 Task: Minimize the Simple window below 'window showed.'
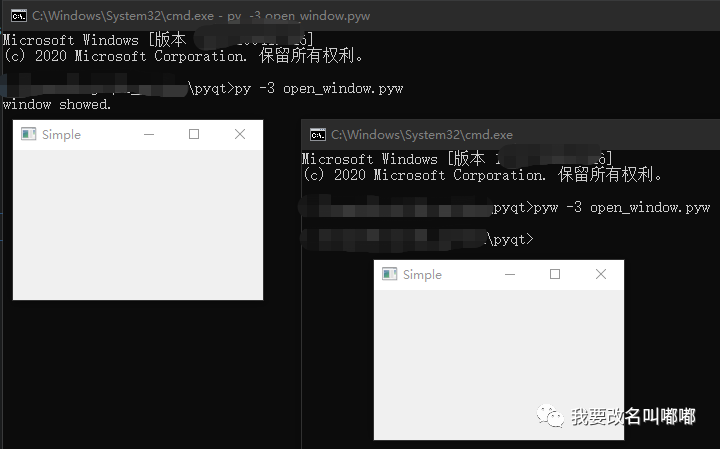[149, 134]
